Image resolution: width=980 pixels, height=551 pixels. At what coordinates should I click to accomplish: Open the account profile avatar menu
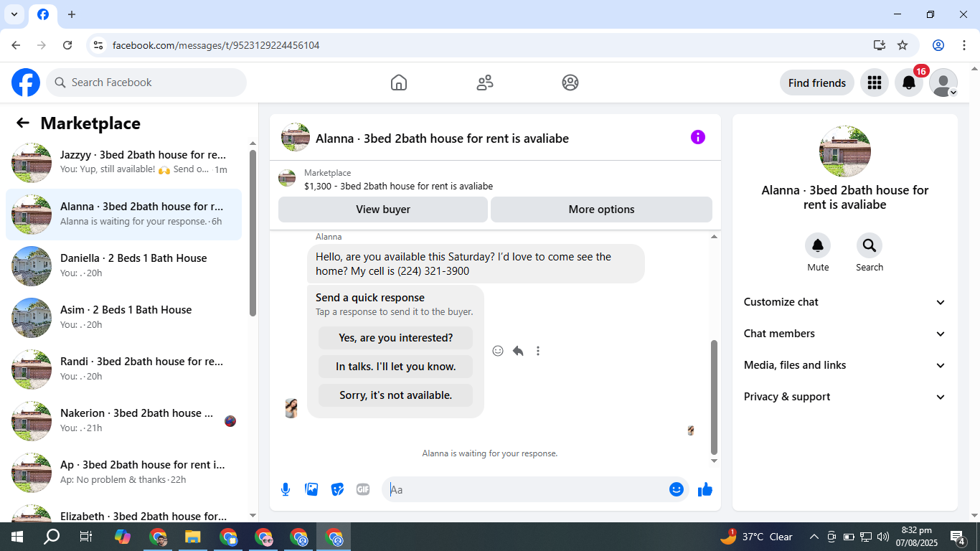pos(943,83)
